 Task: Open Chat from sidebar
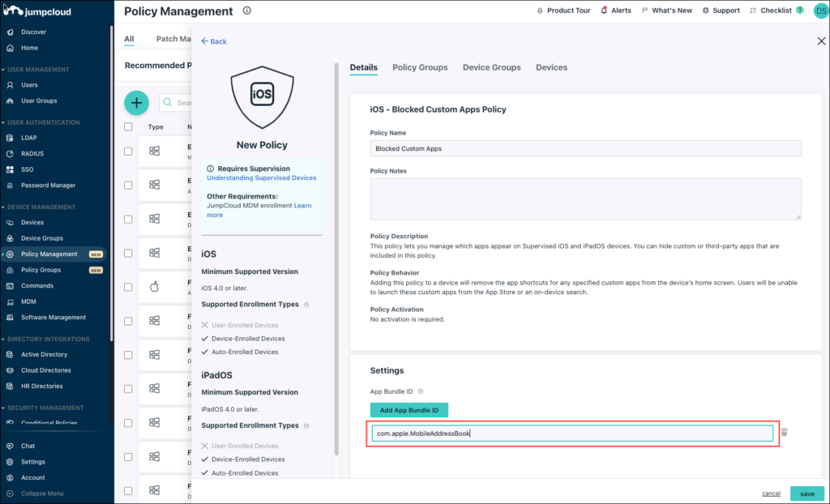28,446
